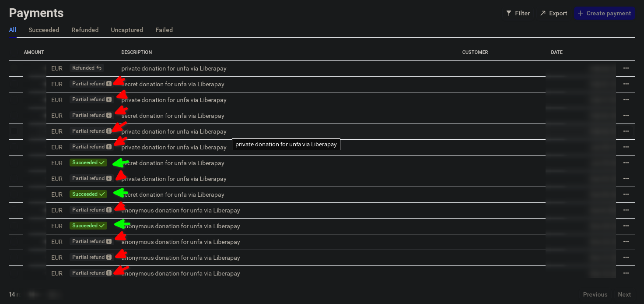Open the actions dropdown for the second donation row
This screenshot has height=304, width=644.
626,84
